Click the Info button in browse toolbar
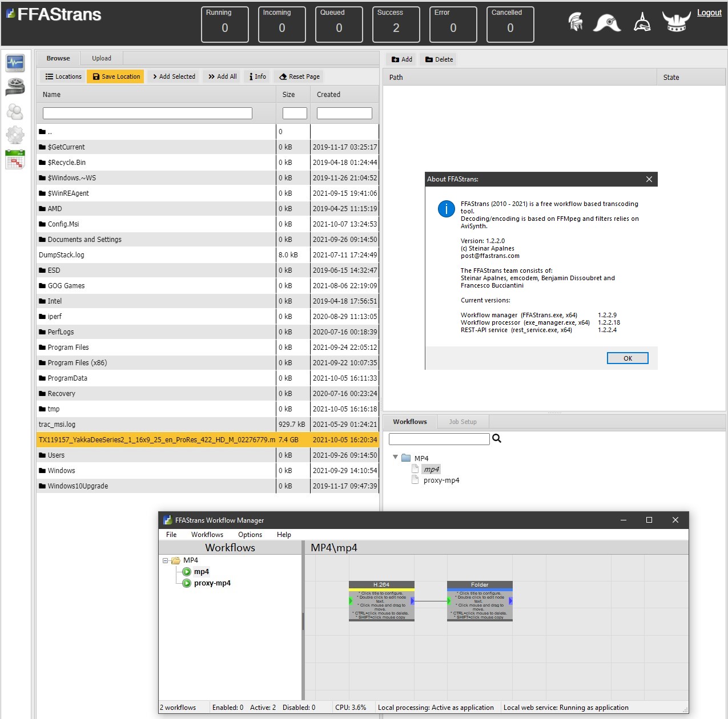Viewport: 728px width, 719px height. (258, 76)
